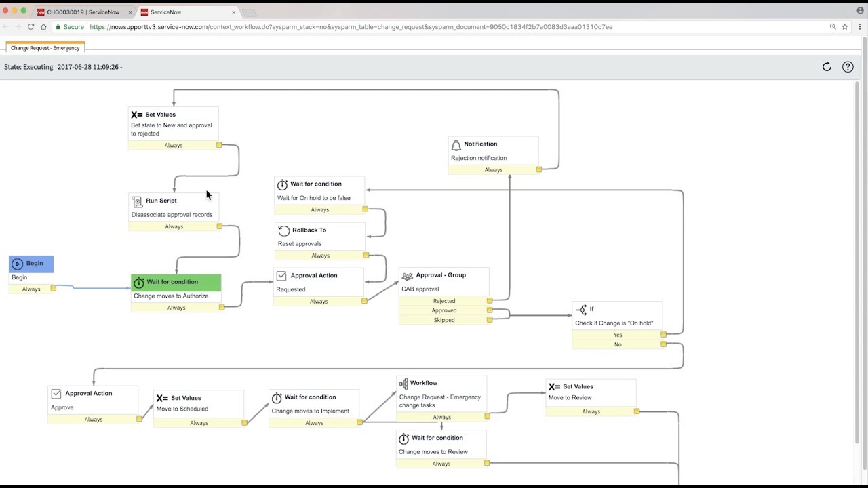Screen dimensions: 868x488
Task: Click the Always condition under Move to Scheduled
Action: pyautogui.click(x=199, y=423)
